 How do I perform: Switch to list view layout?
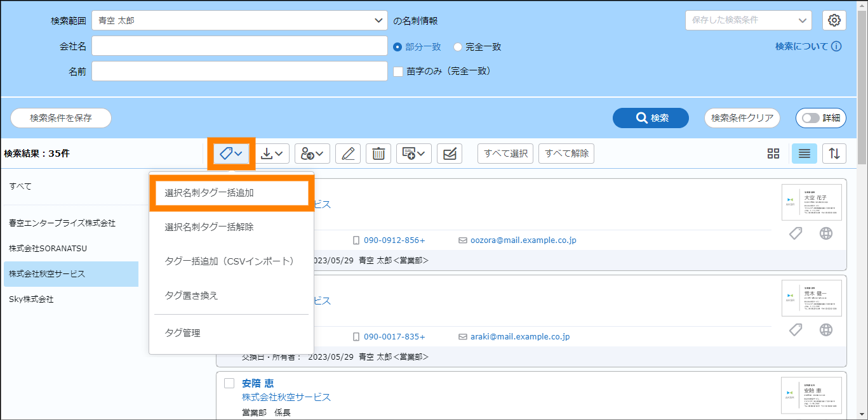tap(804, 154)
